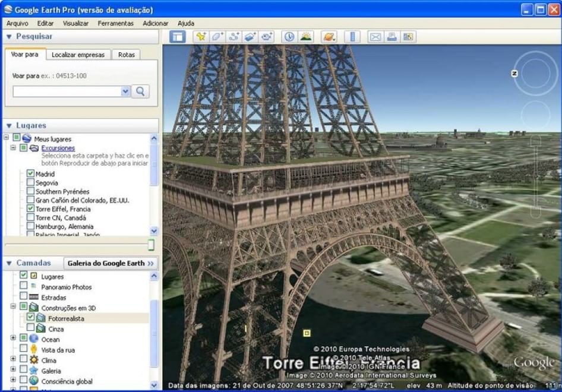562x392 pixels.
Task: Click the Vista da rua pegman icon
Action: 34,349
